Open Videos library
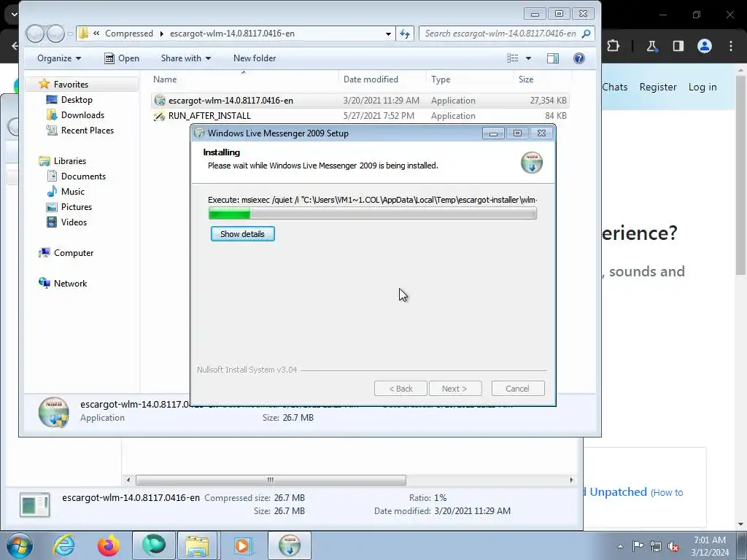 74,222
